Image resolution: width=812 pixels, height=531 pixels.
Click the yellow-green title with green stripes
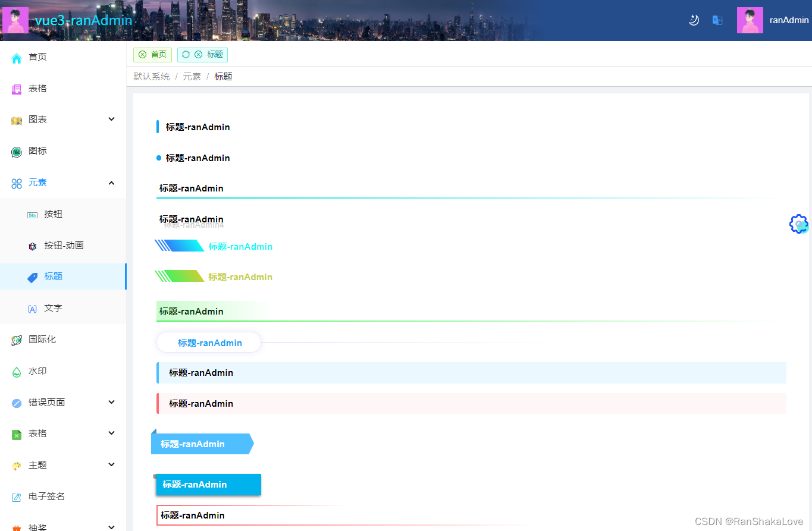coord(240,277)
